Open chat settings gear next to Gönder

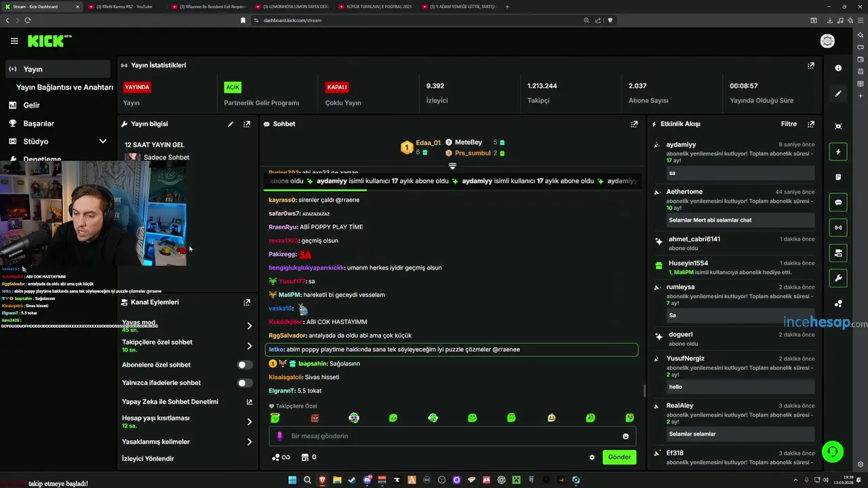[x=592, y=457]
